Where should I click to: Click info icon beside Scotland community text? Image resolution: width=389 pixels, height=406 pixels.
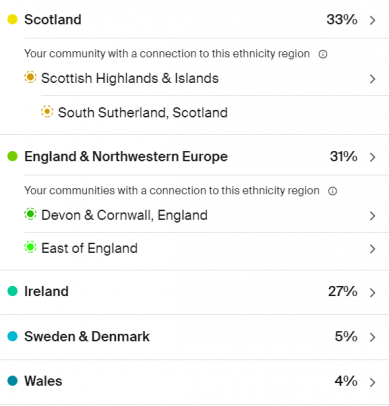[323, 54]
